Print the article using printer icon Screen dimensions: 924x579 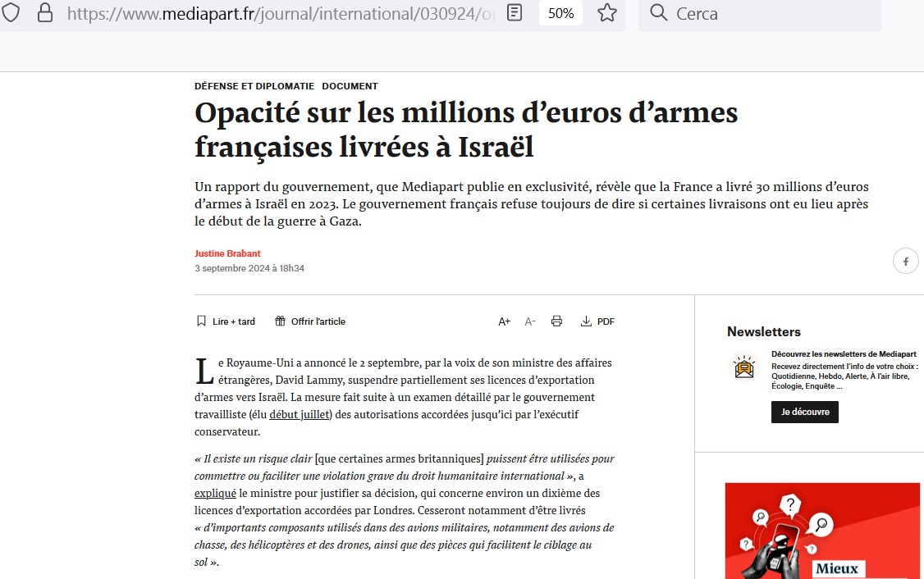coord(556,321)
